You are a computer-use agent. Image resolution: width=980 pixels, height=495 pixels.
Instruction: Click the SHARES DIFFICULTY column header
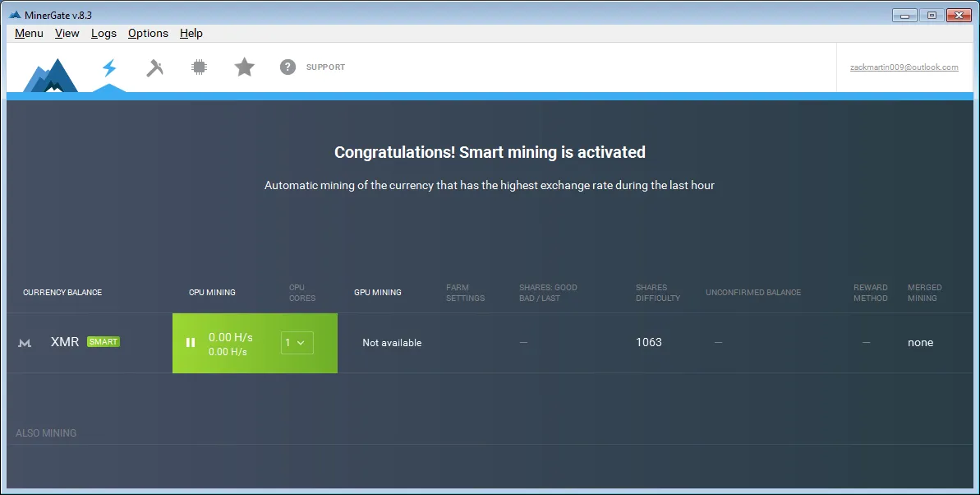tap(658, 293)
